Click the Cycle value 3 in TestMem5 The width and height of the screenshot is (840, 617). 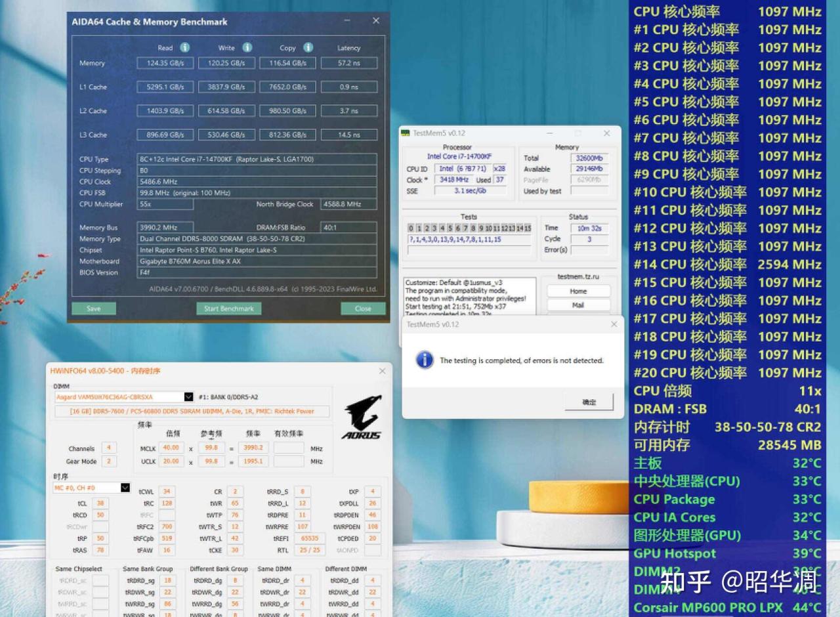click(x=589, y=239)
